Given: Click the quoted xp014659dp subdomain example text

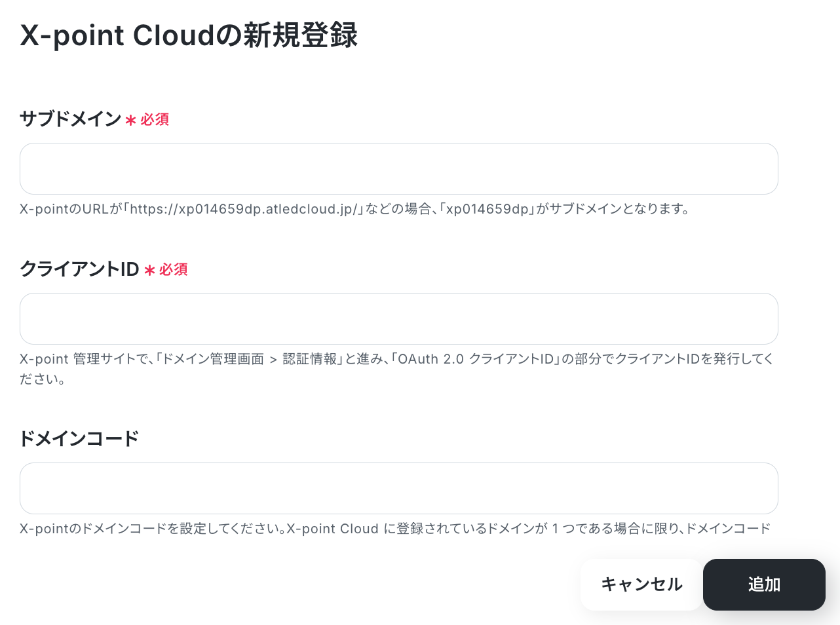Looking at the screenshot, I should tap(487, 209).
